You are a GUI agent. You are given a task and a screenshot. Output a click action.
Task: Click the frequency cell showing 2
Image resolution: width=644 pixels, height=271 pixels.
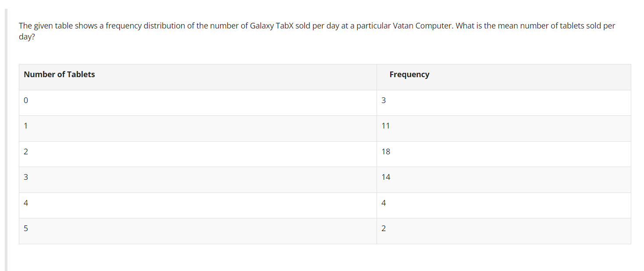coord(504,231)
